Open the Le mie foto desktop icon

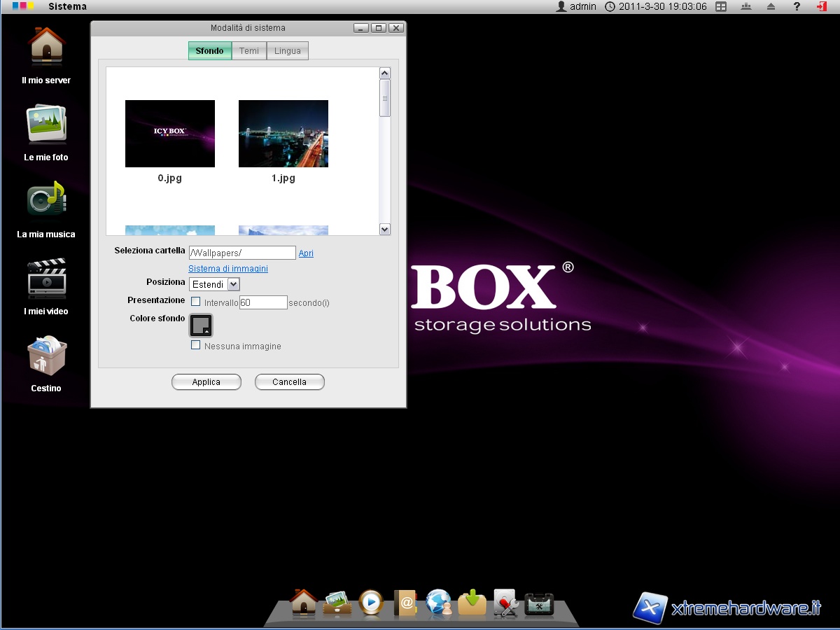[46, 126]
